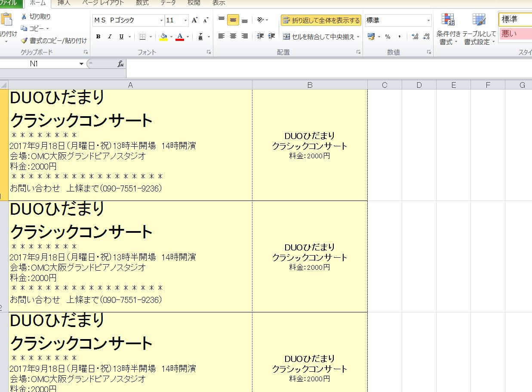Click the phonetic guide (furigana) icon
This screenshot has height=392, width=532.
pyautogui.click(x=201, y=37)
